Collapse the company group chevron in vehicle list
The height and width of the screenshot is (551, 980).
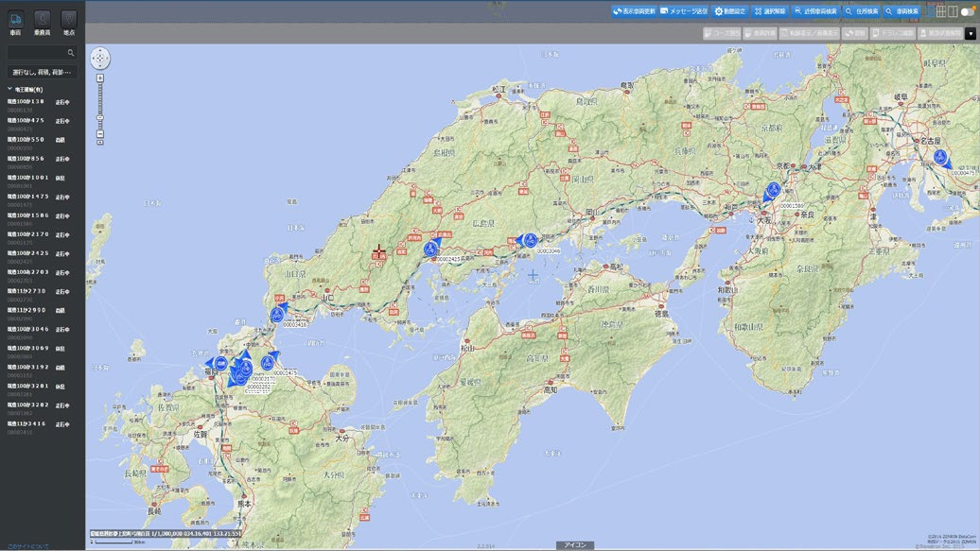(x=9, y=90)
